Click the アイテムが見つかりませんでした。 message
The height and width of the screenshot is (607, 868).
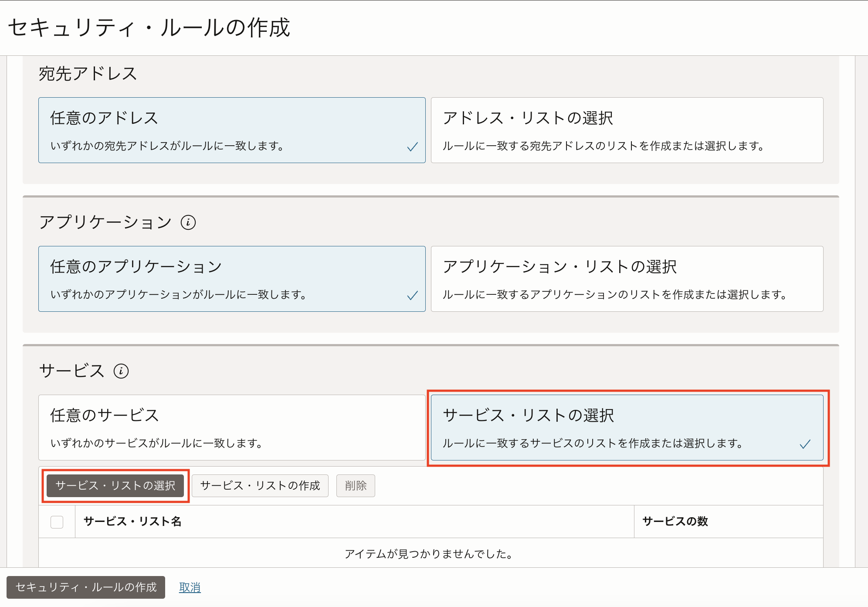pos(429,554)
